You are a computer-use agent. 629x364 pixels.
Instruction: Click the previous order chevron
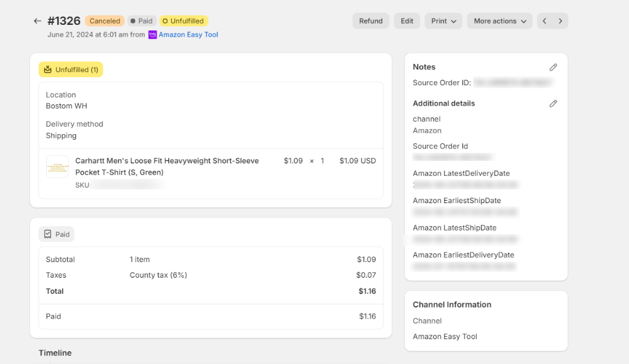[544, 20]
